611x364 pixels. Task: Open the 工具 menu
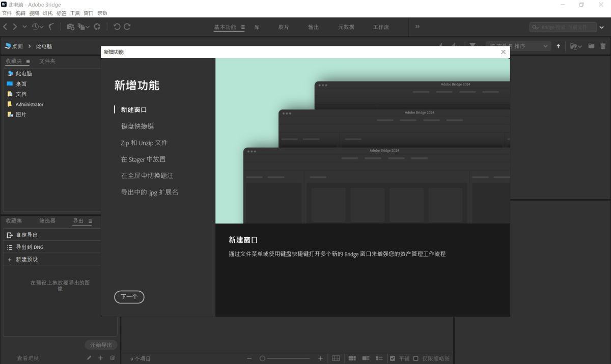pyautogui.click(x=75, y=13)
